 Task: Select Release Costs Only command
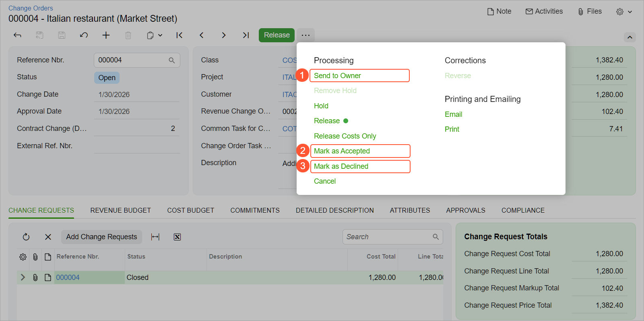pos(345,136)
